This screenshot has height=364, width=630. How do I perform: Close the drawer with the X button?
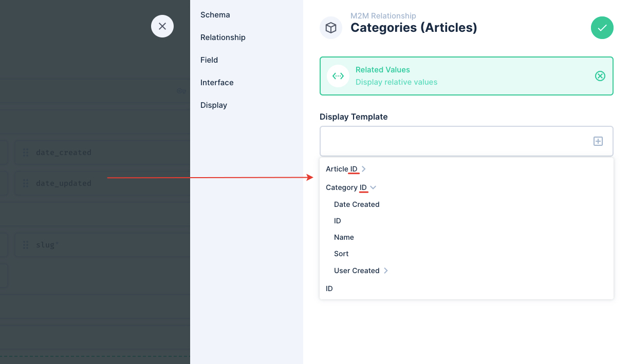point(162,26)
